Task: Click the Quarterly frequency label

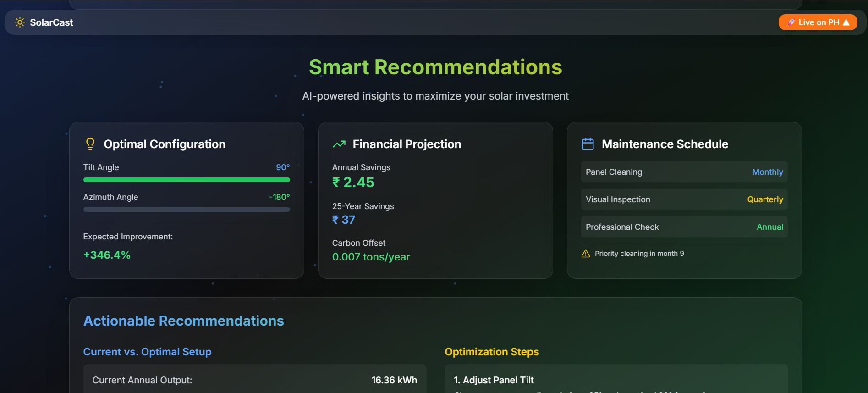Action: coord(765,199)
